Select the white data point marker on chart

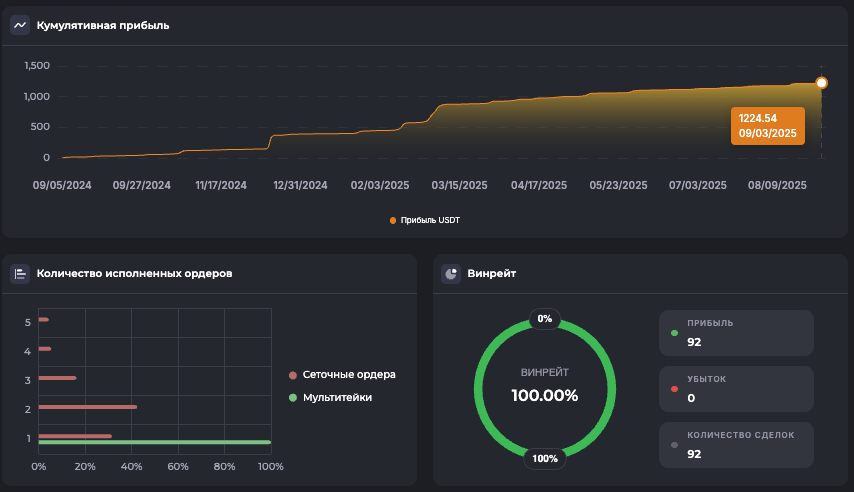pos(821,83)
